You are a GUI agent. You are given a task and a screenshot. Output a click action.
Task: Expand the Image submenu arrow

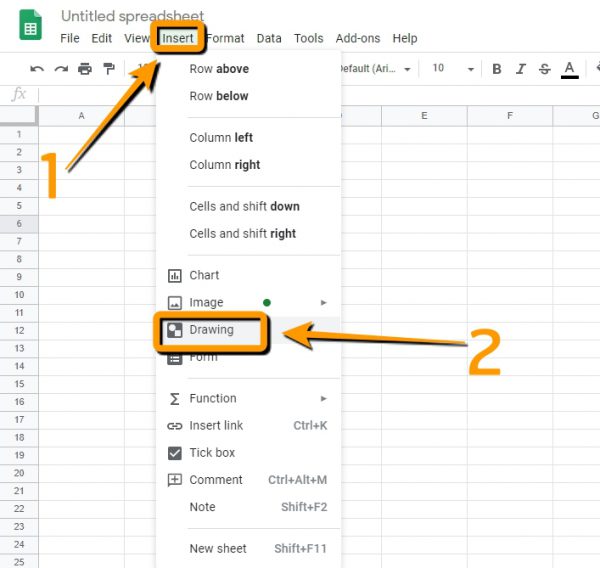(323, 303)
